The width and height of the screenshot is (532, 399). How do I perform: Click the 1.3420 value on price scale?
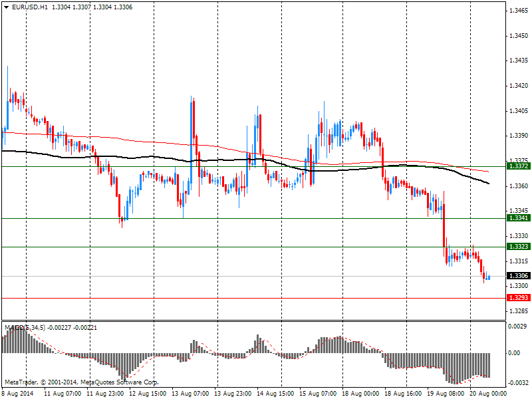click(x=519, y=86)
